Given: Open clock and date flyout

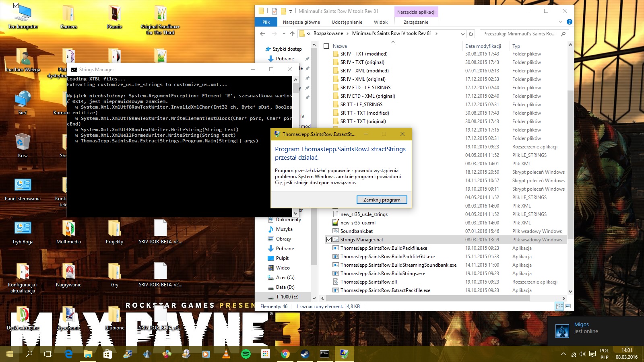Looking at the screenshot, I should tap(627, 354).
